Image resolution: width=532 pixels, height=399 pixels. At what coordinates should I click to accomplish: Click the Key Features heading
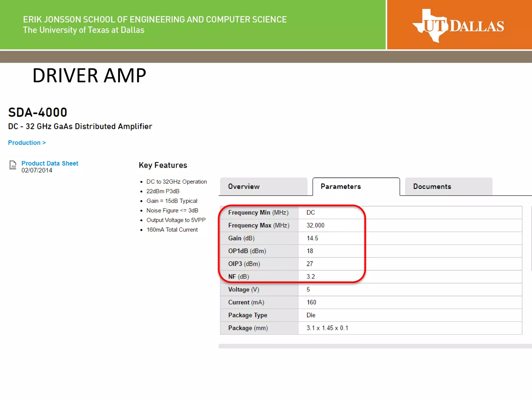[x=163, y=165]
